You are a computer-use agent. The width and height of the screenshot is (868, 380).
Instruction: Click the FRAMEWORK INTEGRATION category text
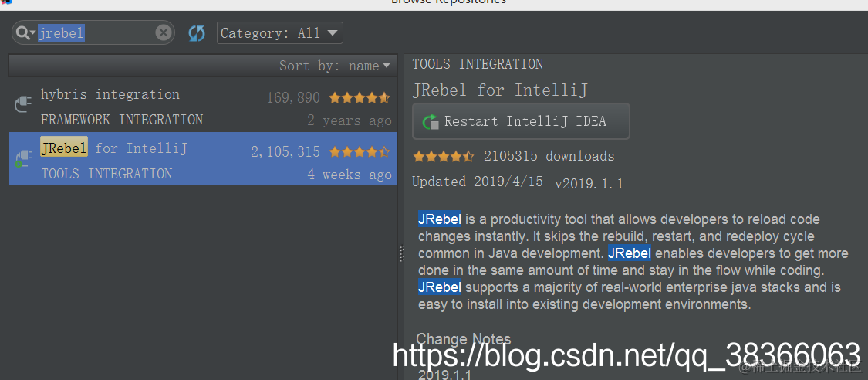tap(122, 120)
